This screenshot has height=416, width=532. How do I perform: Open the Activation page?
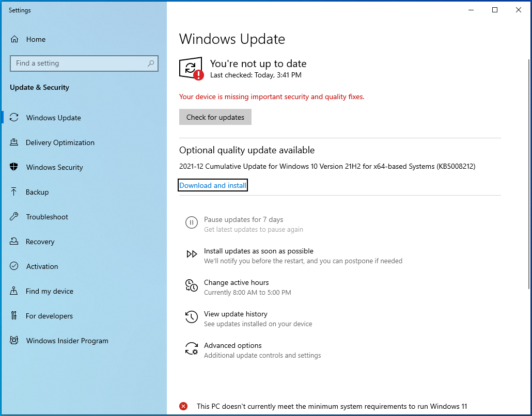[84, 266]
